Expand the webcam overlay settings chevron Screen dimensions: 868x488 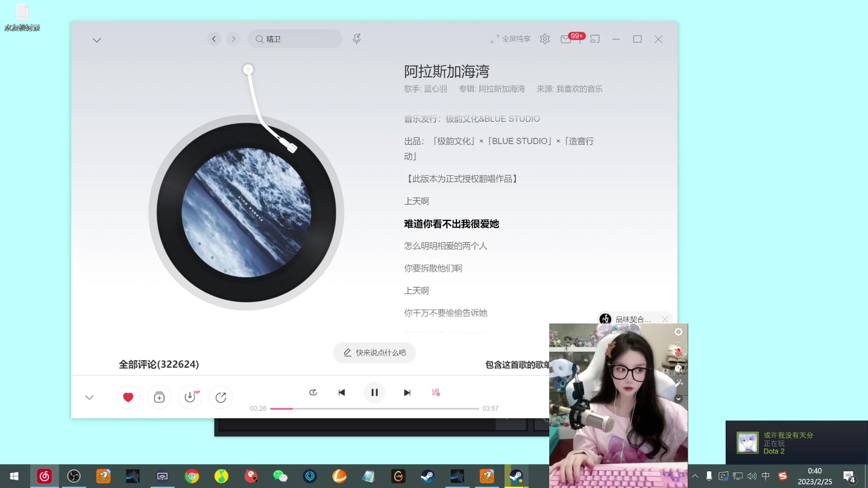click(678, 399)
